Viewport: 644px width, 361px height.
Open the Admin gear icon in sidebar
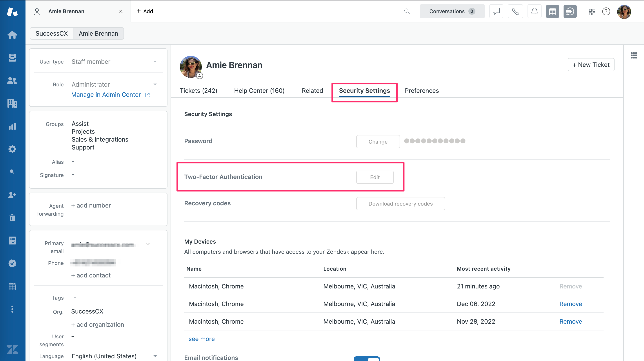pos(12,149)
